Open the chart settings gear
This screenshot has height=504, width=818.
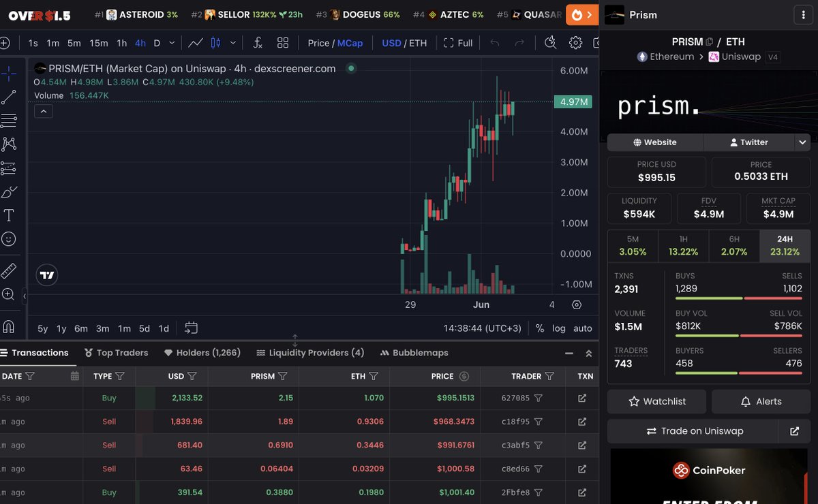(x=575, y=43)
